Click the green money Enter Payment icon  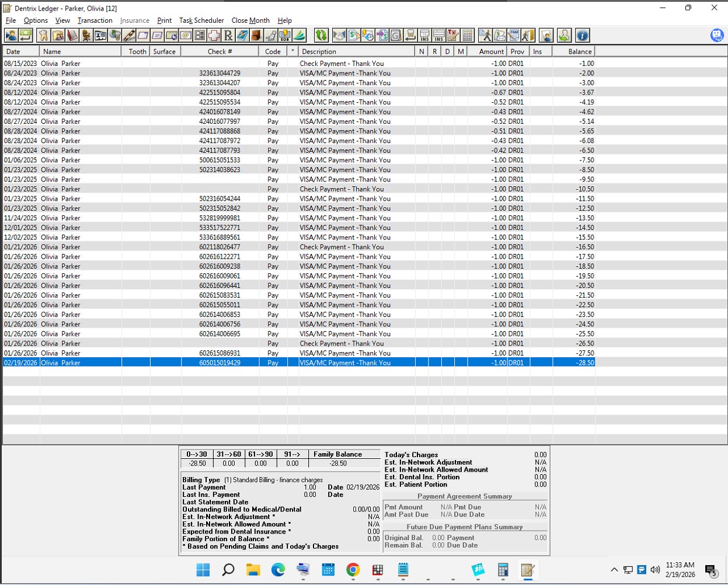26,36
